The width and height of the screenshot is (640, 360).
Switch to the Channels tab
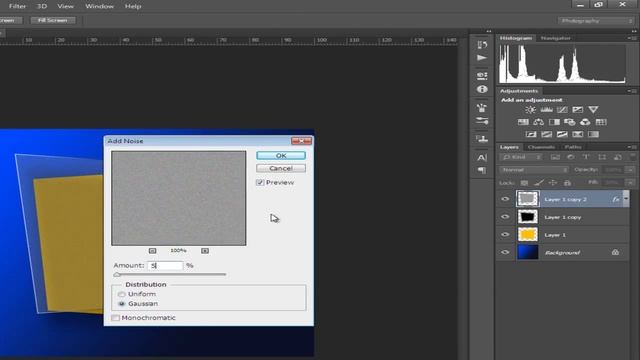[x=541, y=147]
